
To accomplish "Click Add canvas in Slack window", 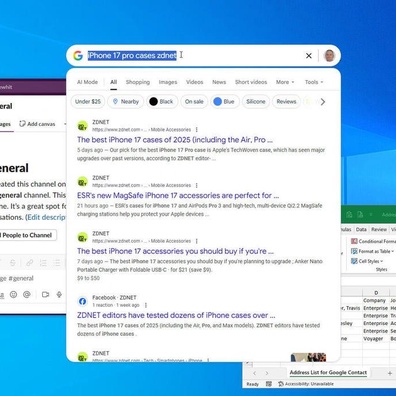I will coord(37,124).
